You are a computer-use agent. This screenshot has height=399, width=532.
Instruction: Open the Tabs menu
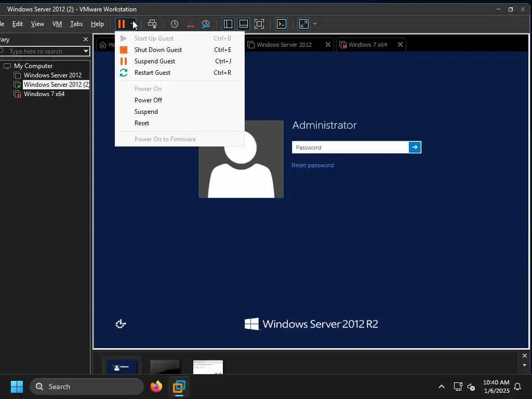tap(76, 24)
